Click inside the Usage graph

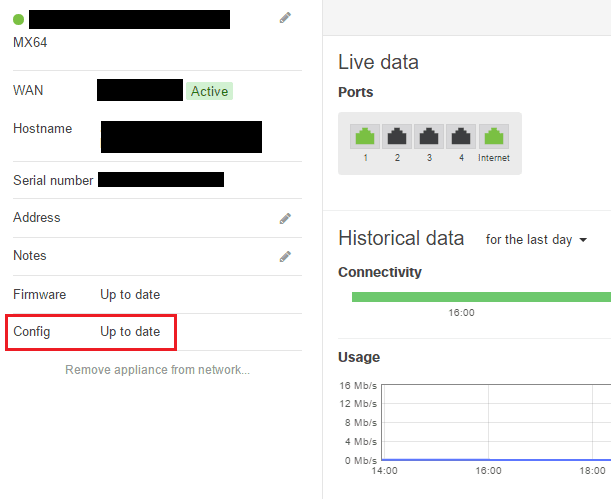[x=490, y=420]
